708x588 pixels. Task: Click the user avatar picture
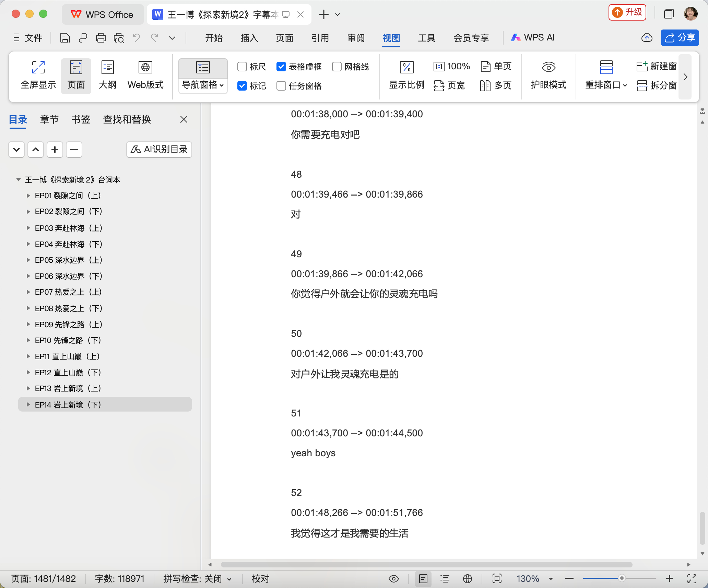click(691, 14)
